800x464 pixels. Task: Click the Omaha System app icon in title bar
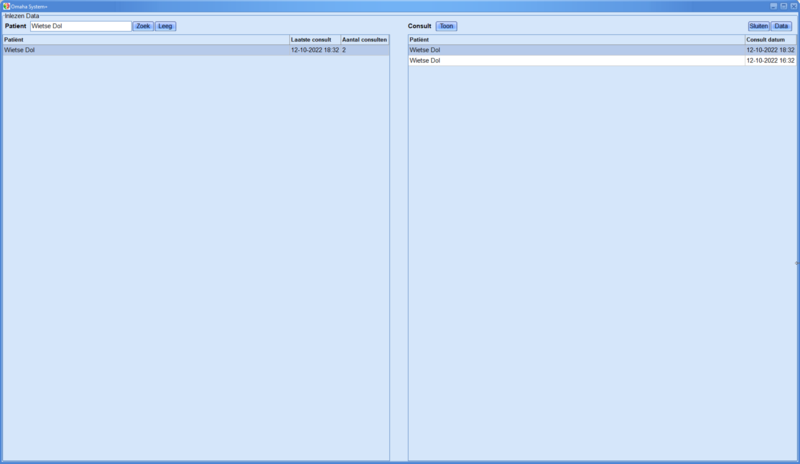(x=6, y=6)
